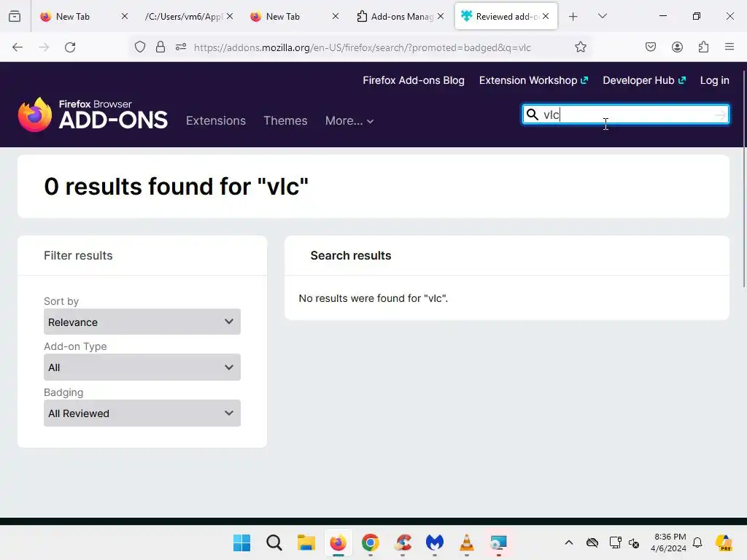View site security padlock info
This screenshot has height=560, width=747.
pyautogui.click(x=160, y=47)
